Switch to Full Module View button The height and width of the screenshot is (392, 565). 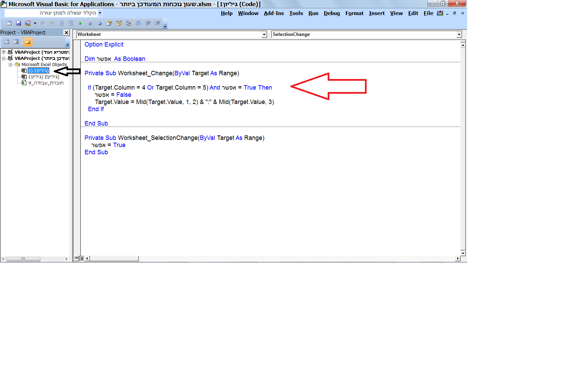point(82,259)
